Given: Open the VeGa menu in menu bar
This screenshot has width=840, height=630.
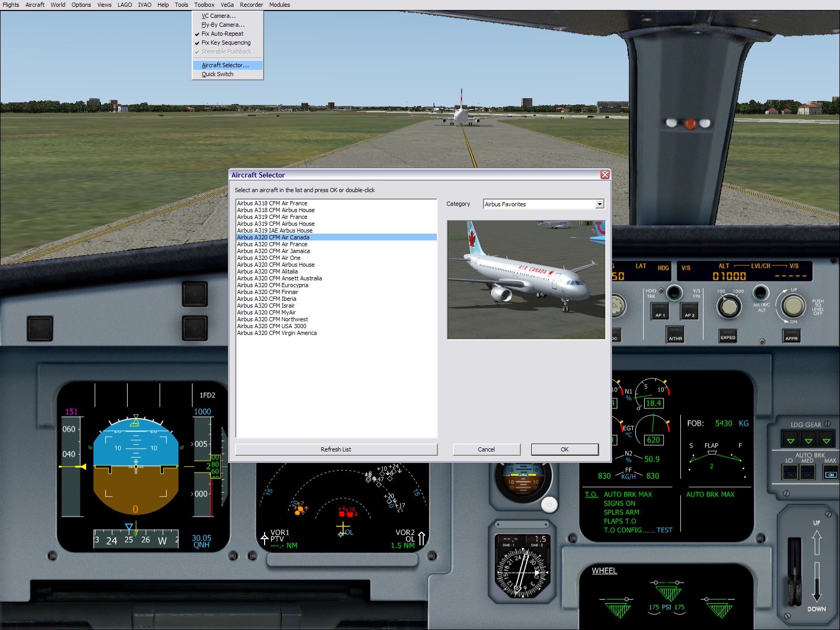Looking at the screenshot, I should [x=227, y=5].
